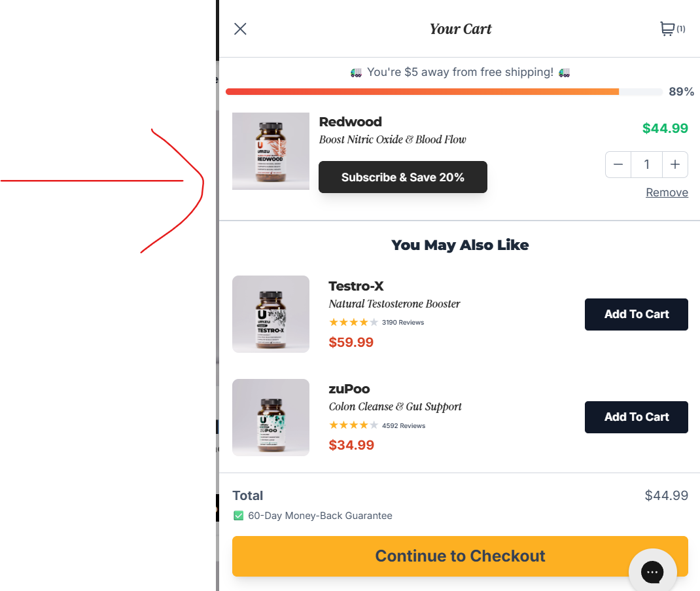Open the zuPoo product image
This screenshot has width=700, height=591.
tap(271, 418)
